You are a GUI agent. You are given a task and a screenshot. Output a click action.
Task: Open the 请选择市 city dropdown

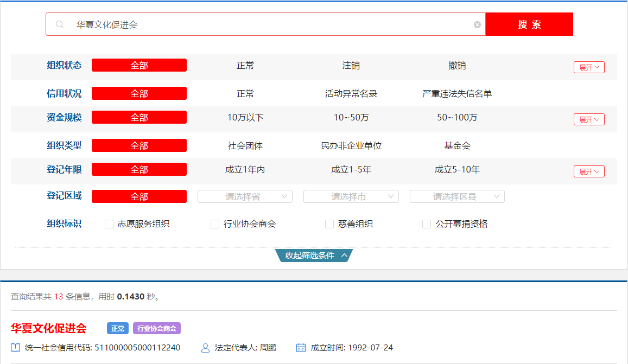coord(351,196)
